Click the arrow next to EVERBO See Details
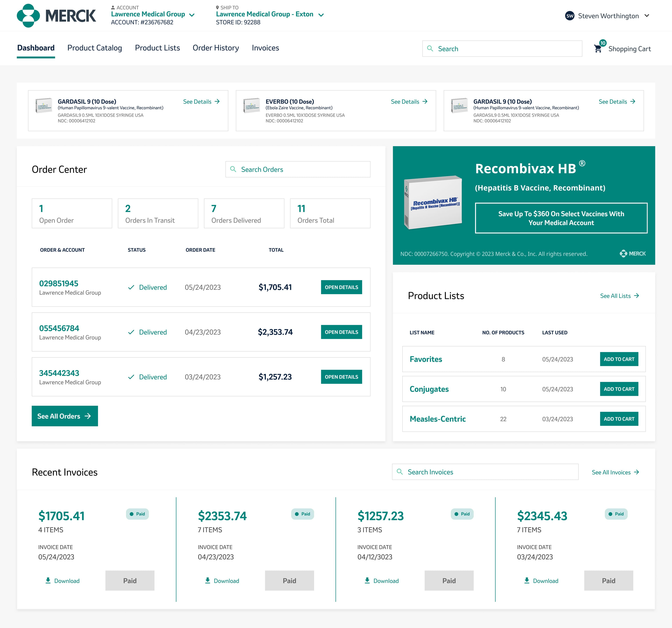This screenshot has width=672, height=628. point(425,101)
